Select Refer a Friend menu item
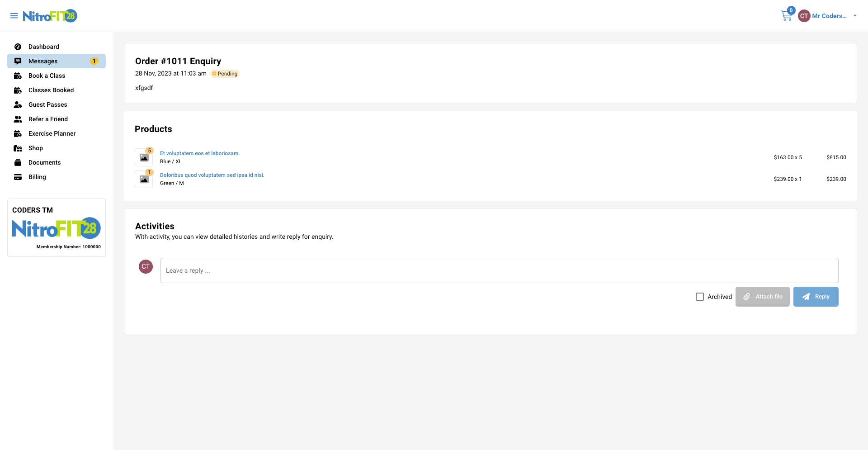The image size is (868, 450). [48, 119]
